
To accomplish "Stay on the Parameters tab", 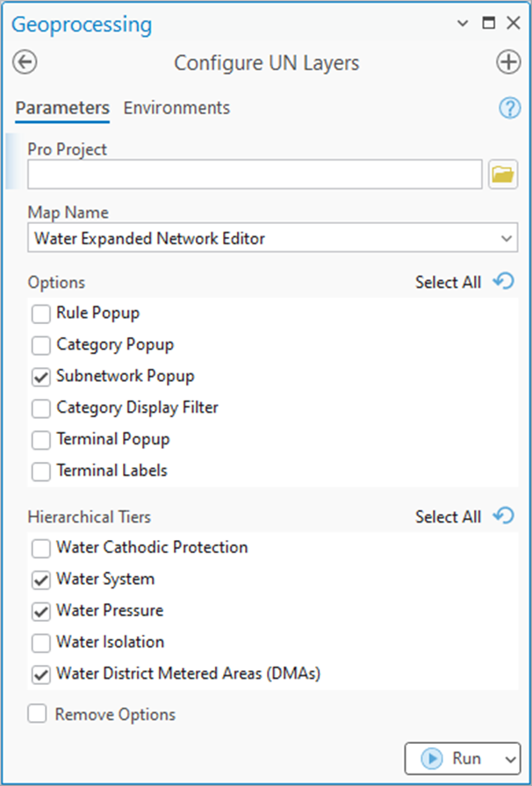I will click(61, 107).
